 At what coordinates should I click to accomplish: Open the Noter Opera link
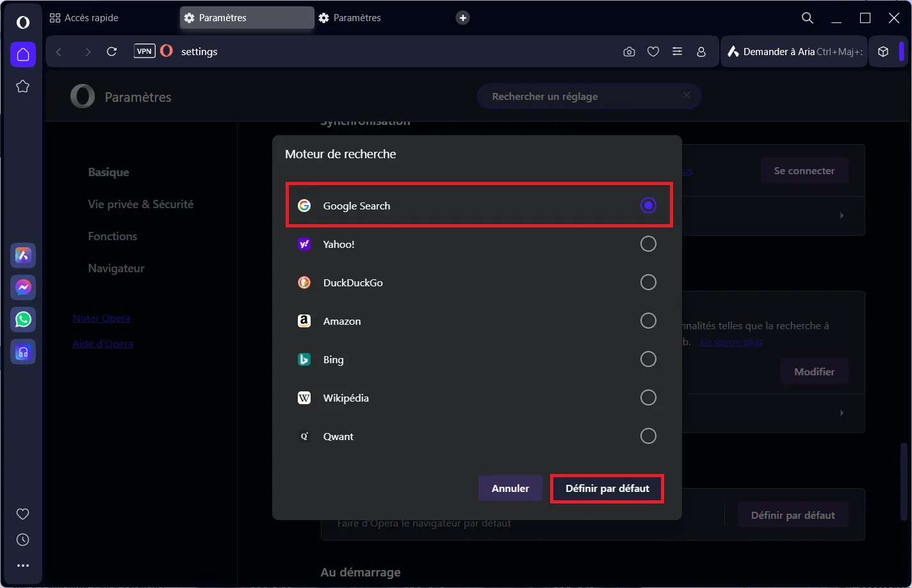click(101, 318)
